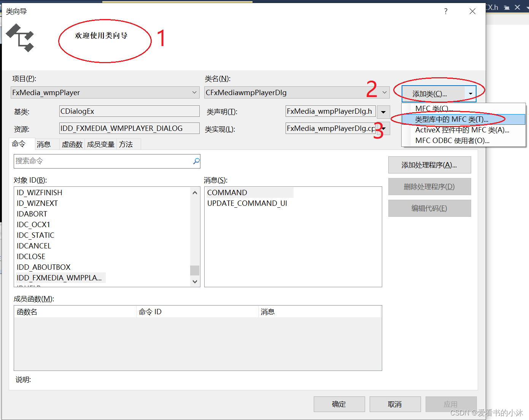This screenshot has width=529, height=420.
Task: Select IDCLOSE in object ID list
Action: coord(31,256)
